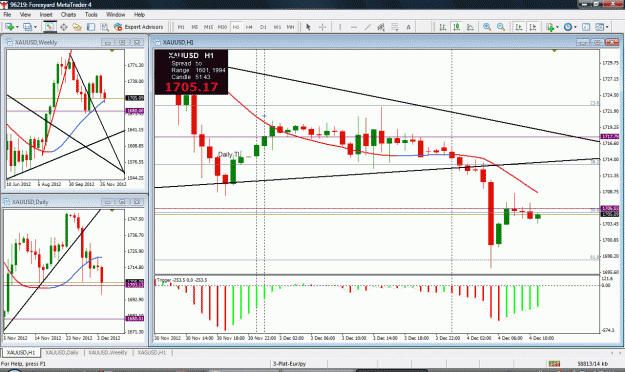Open the Profiles toolbar icon

point(28,27)
